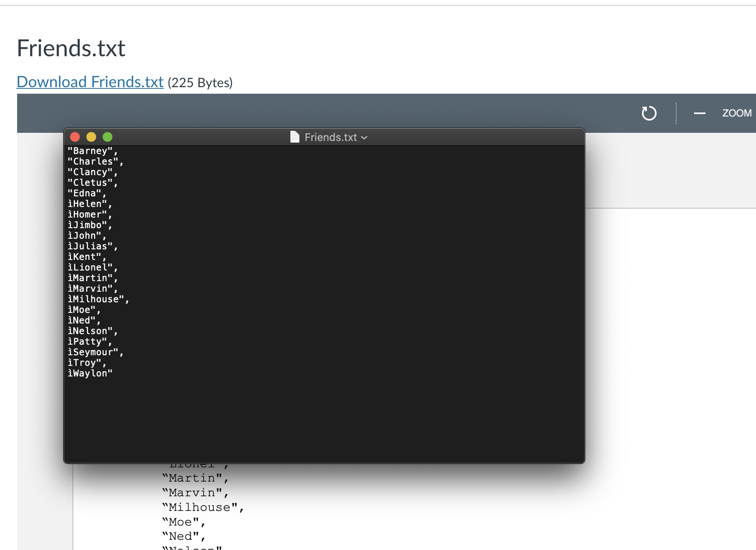
Task: Click the zoom out minus button
Action: click(x=699, y=113)
